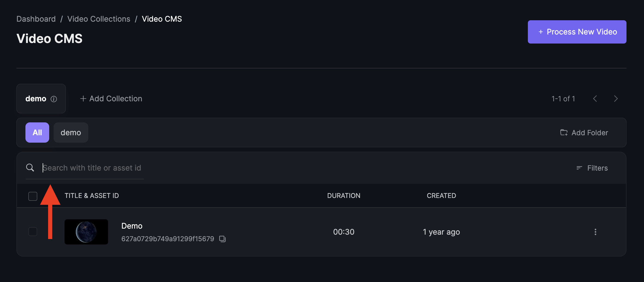644x282 pixels.
Task: Go to next page with right chevron
Action: point(616,99)
